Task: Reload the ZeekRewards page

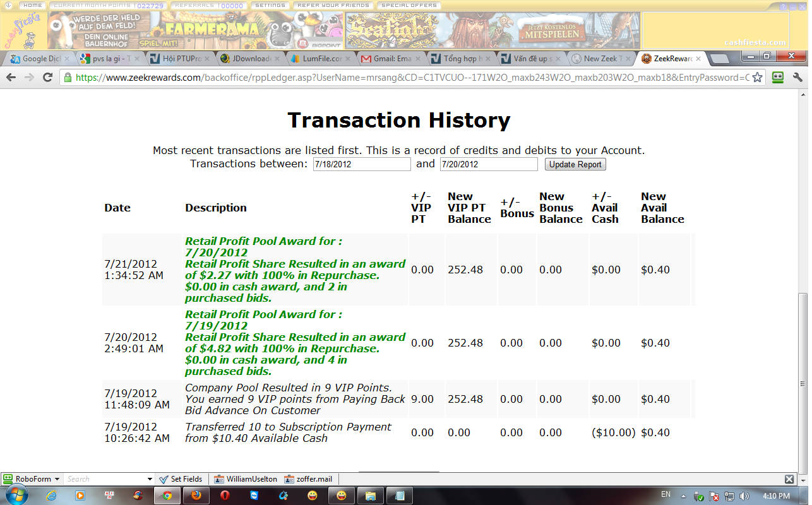Action: (47, 77)
